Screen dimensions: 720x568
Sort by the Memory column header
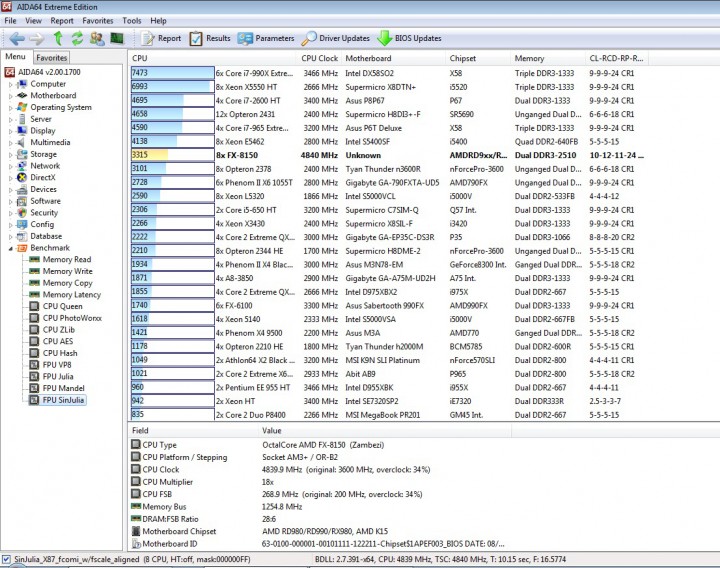point(548,58)
